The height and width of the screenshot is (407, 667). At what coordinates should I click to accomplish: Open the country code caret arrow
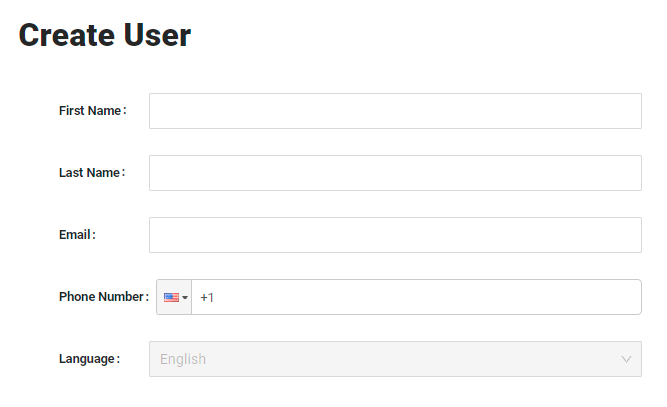[x=185, y=298]
